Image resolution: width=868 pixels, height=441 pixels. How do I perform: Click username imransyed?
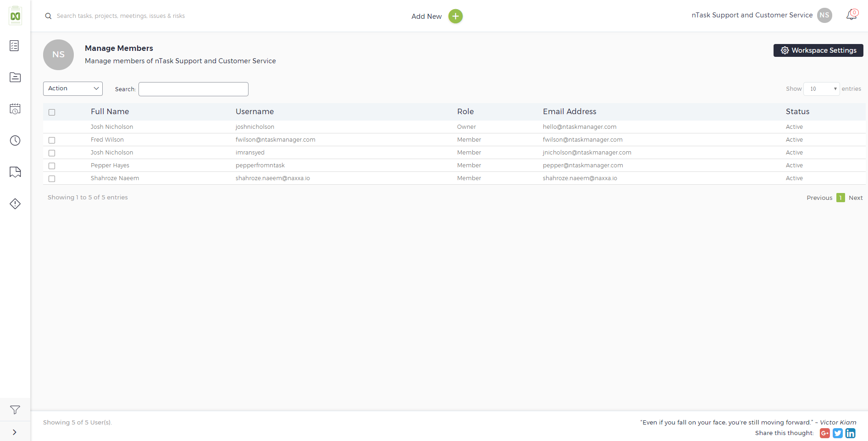(x=250, y=153)
